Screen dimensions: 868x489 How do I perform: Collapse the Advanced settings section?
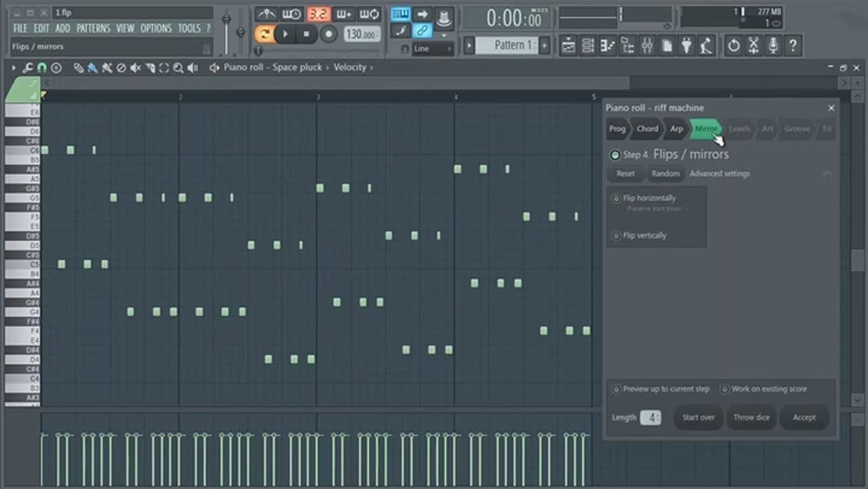coord(827,174)
